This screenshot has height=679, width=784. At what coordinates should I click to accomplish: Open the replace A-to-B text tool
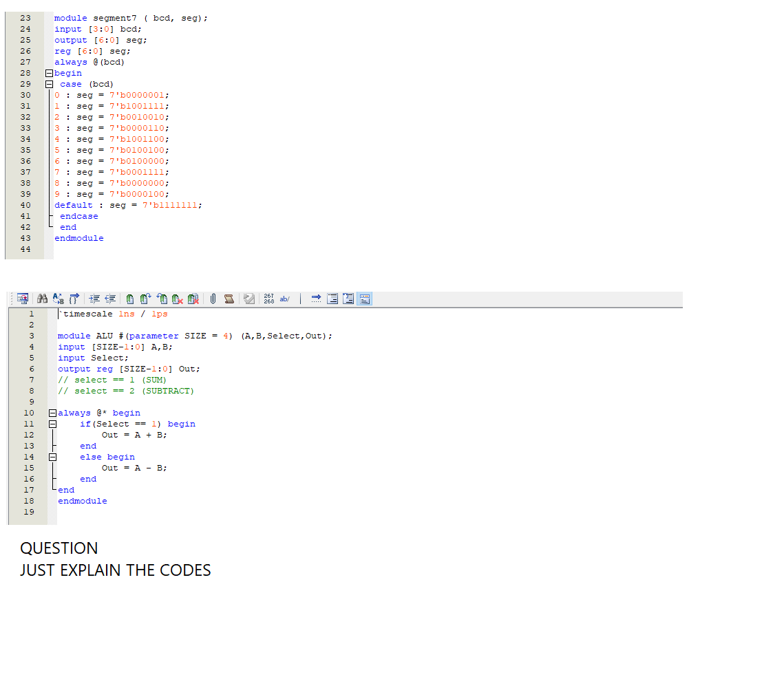tap(58, 299)
